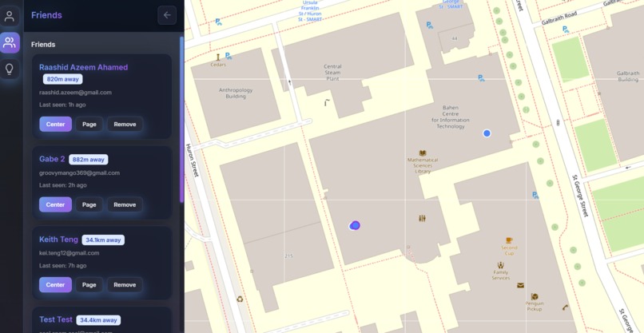Click the purple friend marker on map
This screenshot has height=333, width=644.
pyautogui.click(x=355, y=225)
